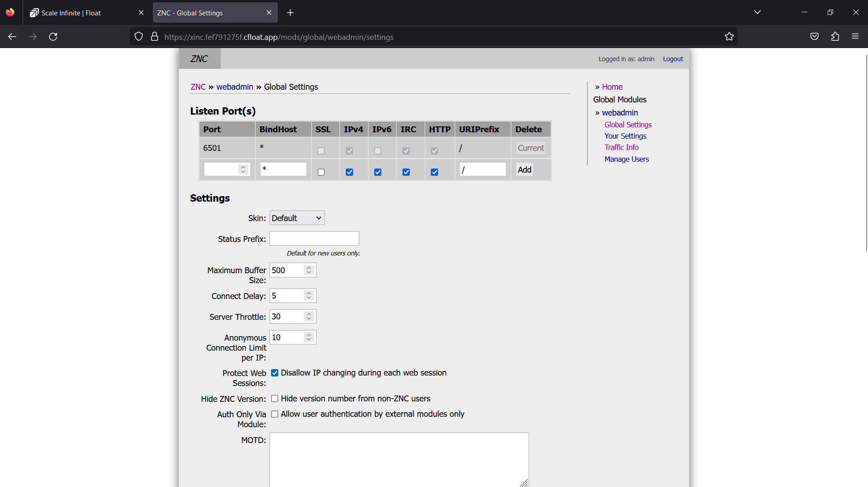Go to Home in the sidebar
The image size is (868, 487).
612,87
